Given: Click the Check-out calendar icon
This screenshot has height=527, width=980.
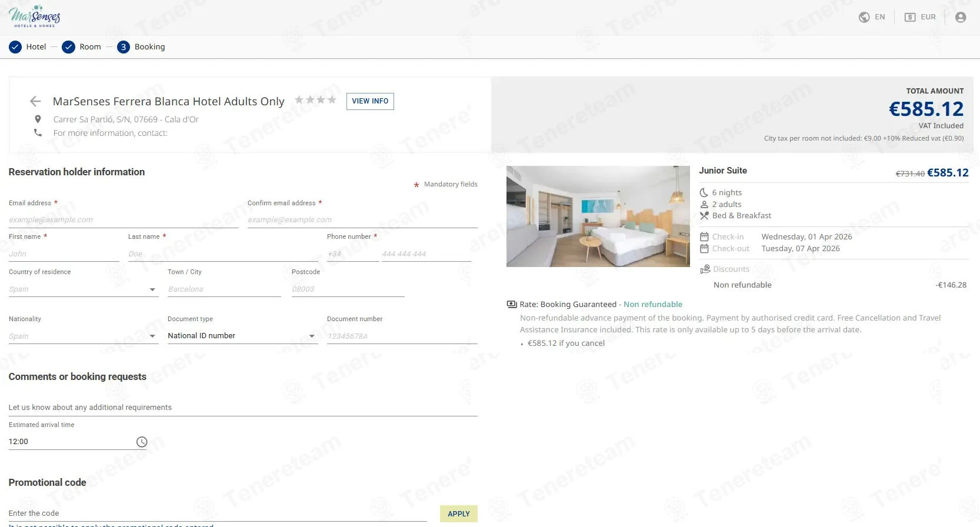Looking at the screenshot, I should point(704,249).
